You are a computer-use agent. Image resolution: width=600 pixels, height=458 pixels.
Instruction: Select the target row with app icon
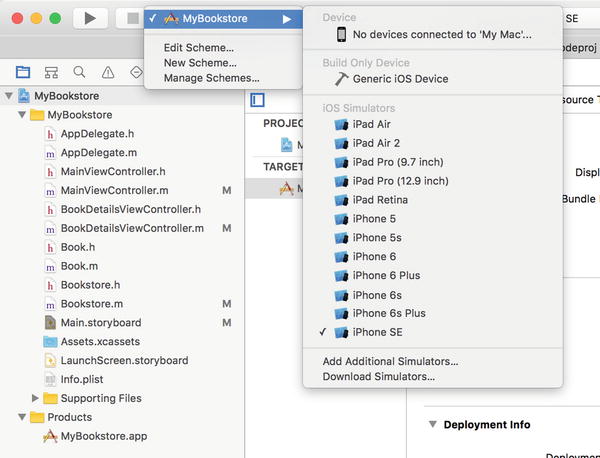pos(274,188)
